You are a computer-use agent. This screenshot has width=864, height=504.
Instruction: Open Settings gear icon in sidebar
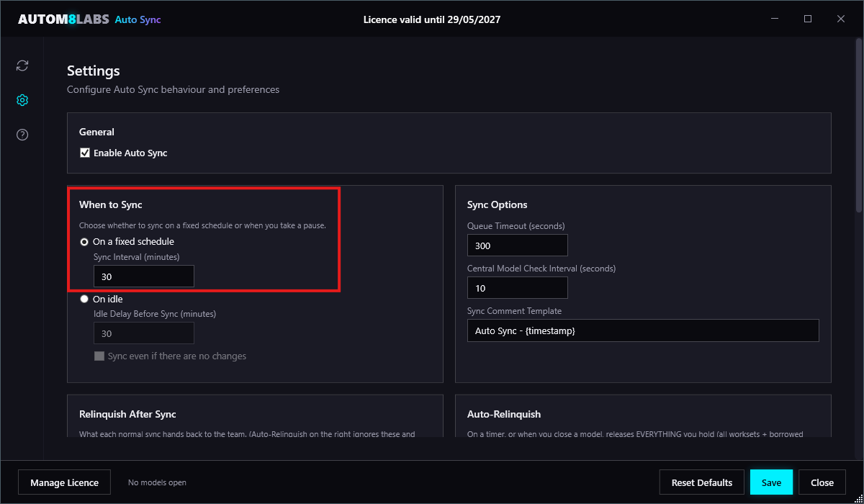tap(22, 100)
